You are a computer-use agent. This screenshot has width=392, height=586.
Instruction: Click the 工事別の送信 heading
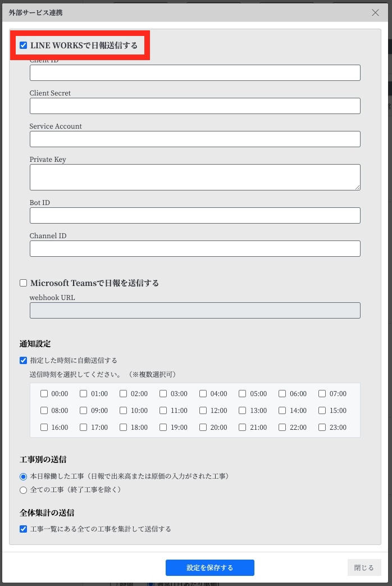(43, 460)
